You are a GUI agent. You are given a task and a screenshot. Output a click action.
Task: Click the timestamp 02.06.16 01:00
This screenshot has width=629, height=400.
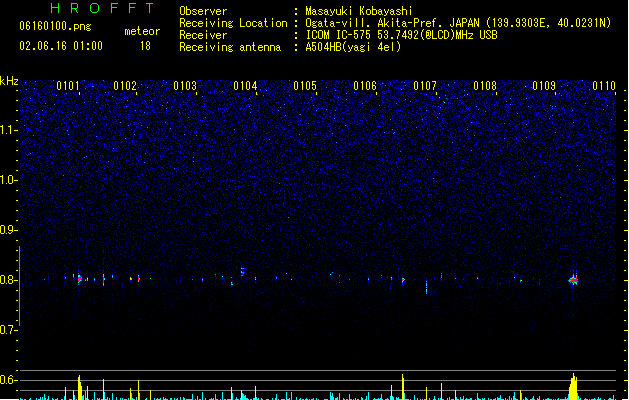click(61, 46)
